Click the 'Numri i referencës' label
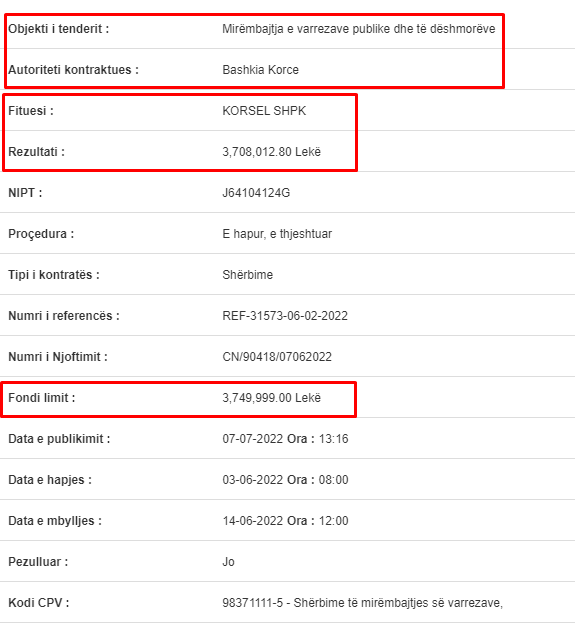 (x=64, y=316)
